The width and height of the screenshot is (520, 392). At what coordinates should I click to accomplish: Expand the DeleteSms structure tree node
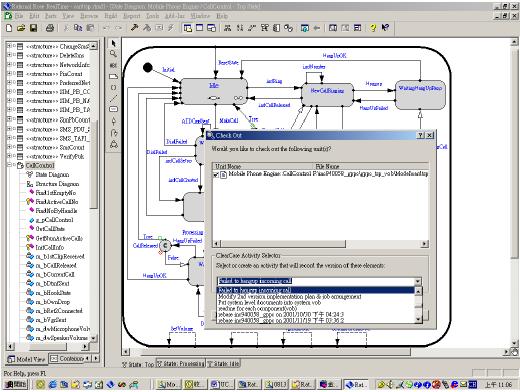9,55
